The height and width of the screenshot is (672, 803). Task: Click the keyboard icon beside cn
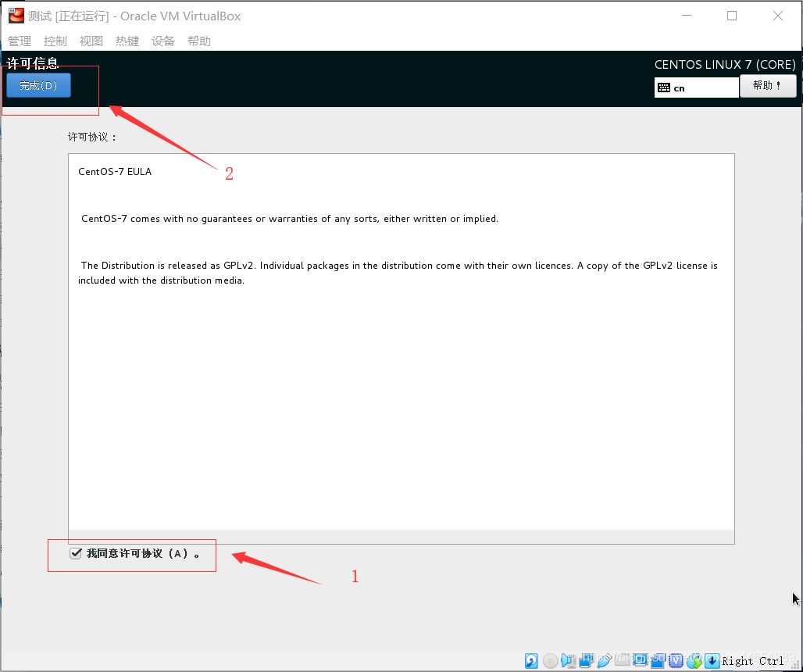pos(664,88)
